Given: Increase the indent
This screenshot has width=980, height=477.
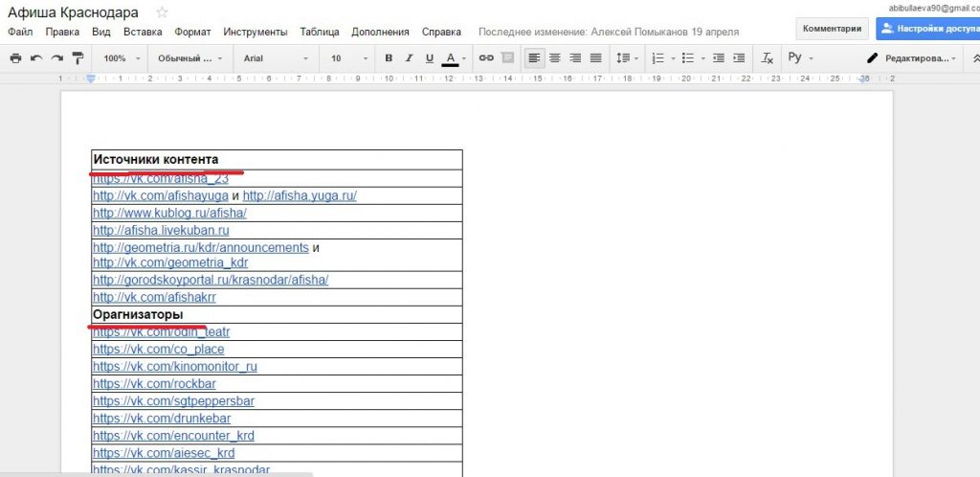Looking at the screenshot, I should tap(739, 58).
